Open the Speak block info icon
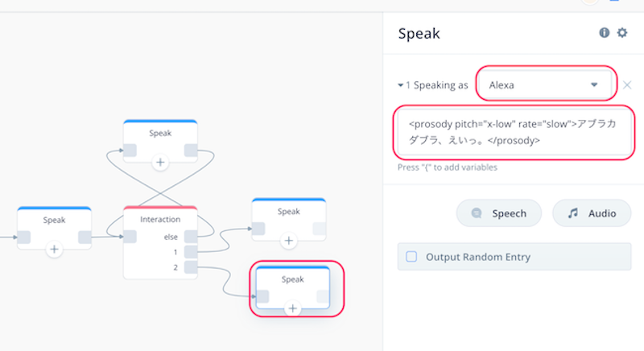 (x=605, y=33)
